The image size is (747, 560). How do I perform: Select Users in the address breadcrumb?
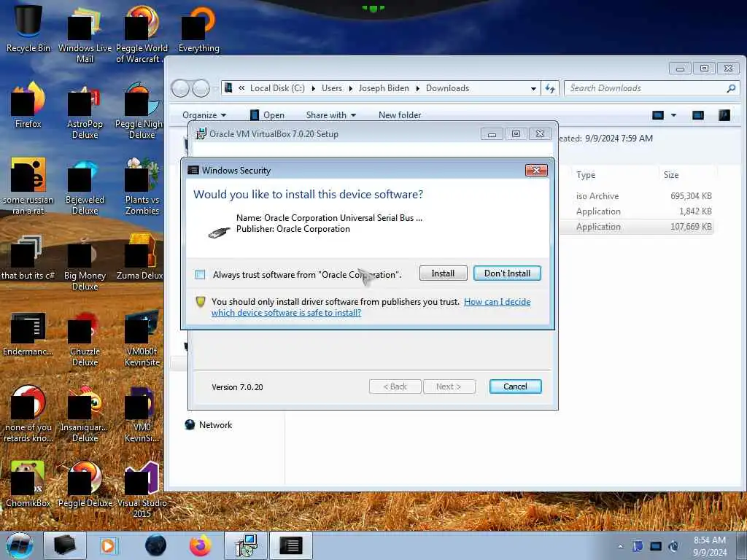[x=332, y=88]
